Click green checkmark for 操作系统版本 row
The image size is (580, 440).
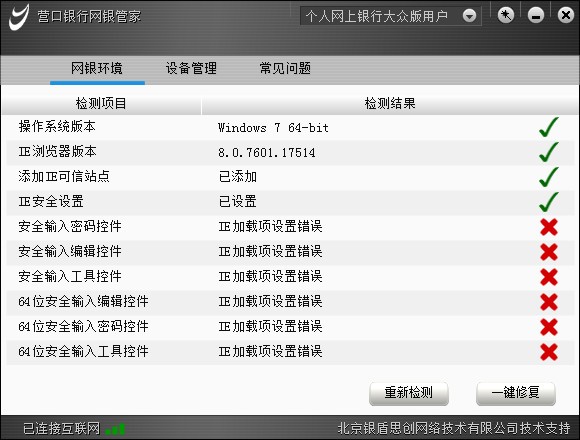pos(549,128)
